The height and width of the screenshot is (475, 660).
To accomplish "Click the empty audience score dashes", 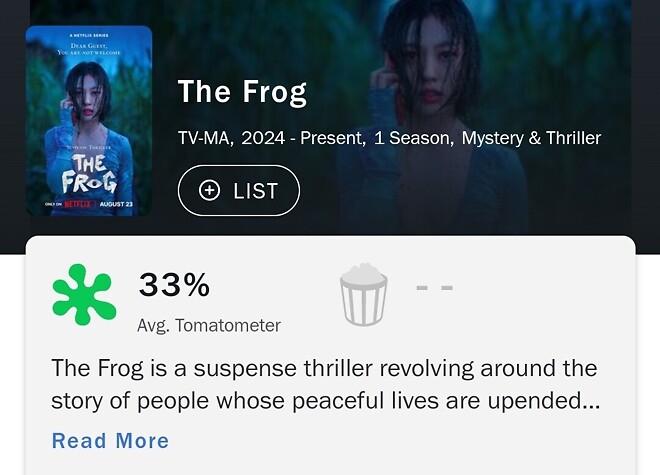I will tap(434, 288).
